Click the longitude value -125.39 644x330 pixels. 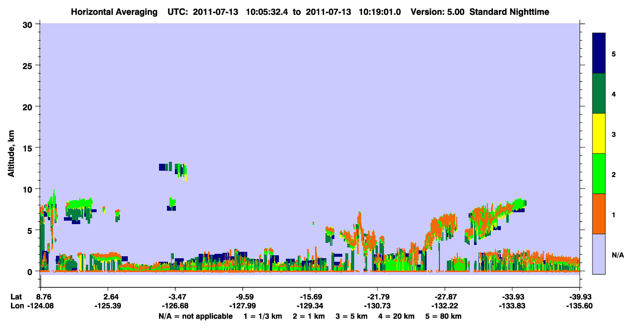[107, 306]
